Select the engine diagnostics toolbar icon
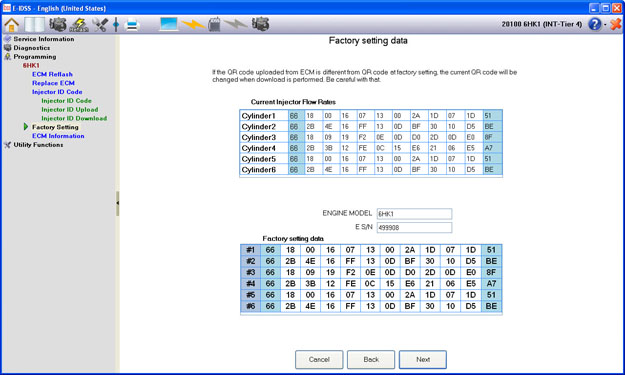The height and width of the screenshot is (375, 625). [x=58, y=24]
